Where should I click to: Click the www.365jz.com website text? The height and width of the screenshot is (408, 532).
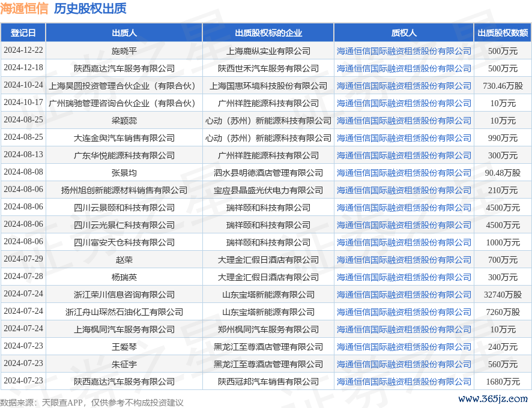(493, 398)
